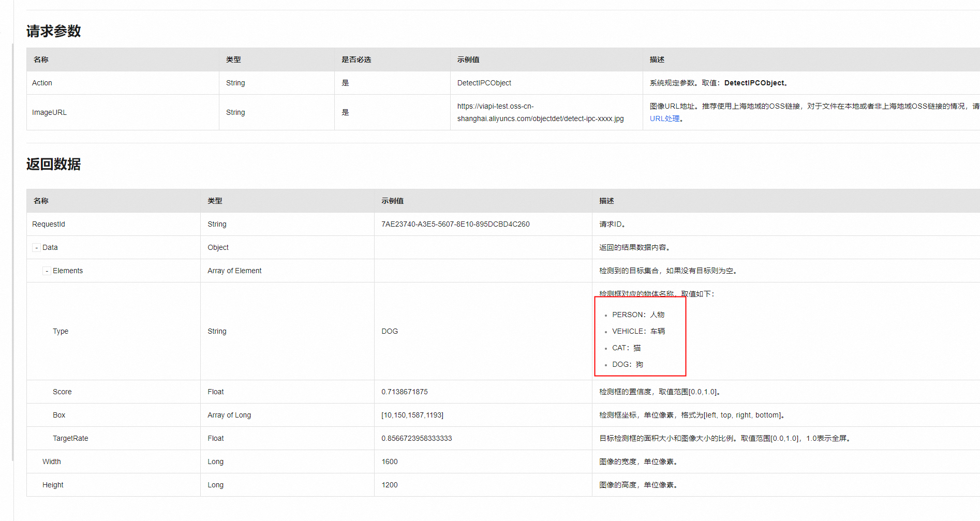Select the TargetRate value 0.8566723958333333
The image size is (980, 521).
click(x=417, y=438)
